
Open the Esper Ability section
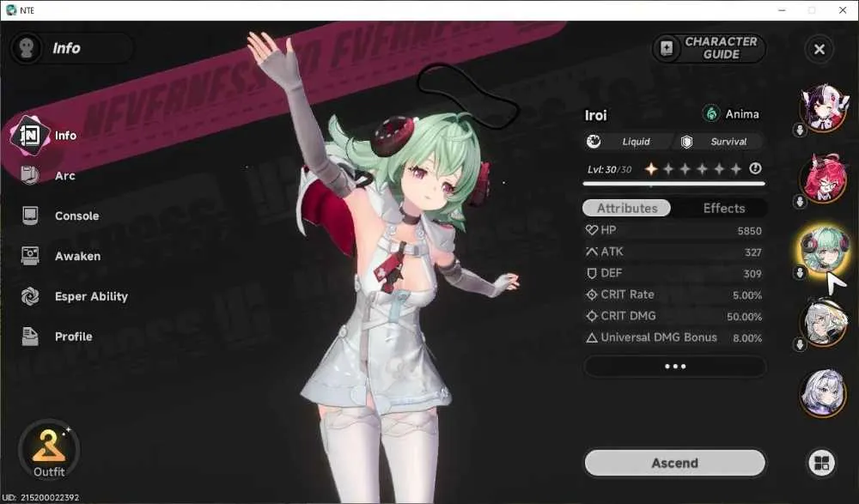(x=75, y=296)
